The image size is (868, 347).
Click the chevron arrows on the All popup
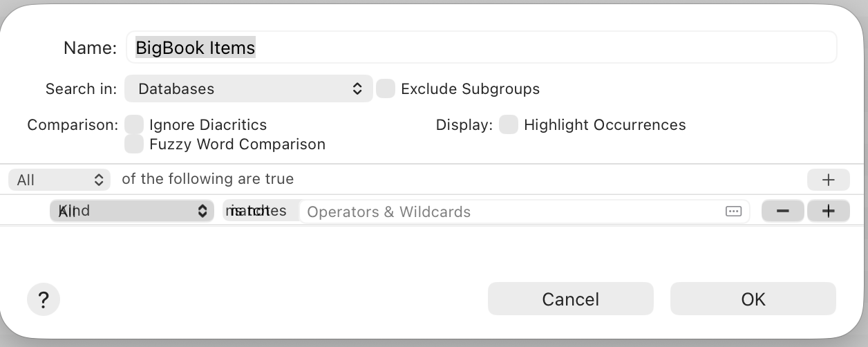(x=98, y=180)
